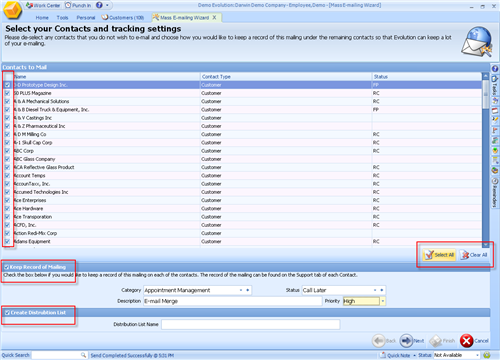Uncheck the Account Temps contact

coord(7,175)
